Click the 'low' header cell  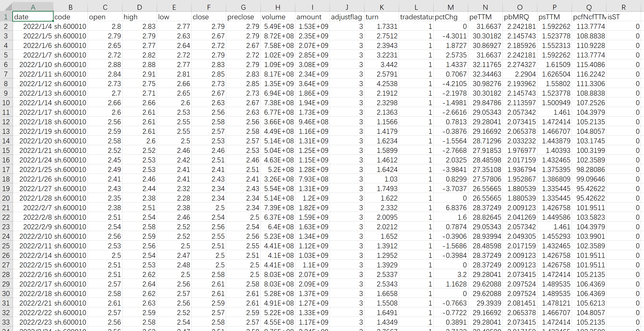(174, 17)
